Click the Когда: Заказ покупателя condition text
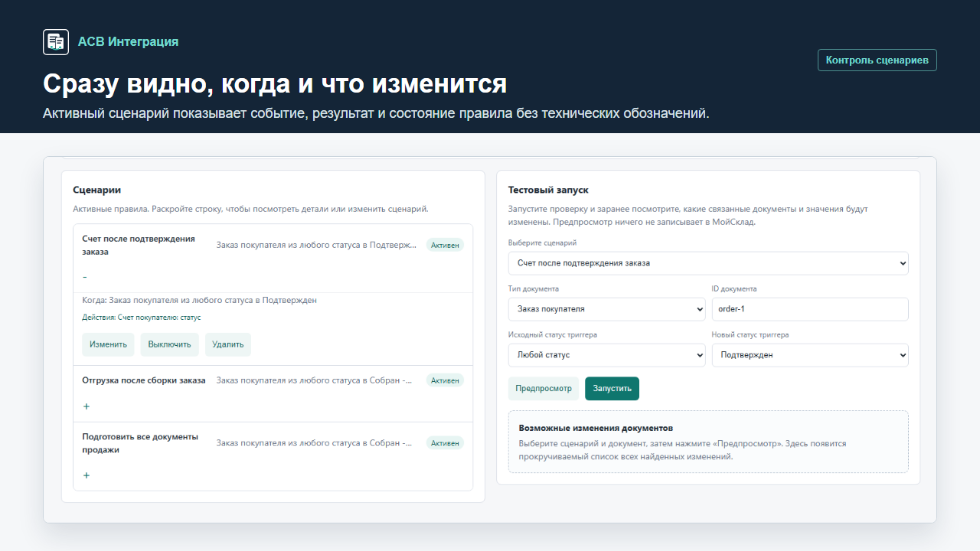This screenshot has width=980, height=551. 199,300
